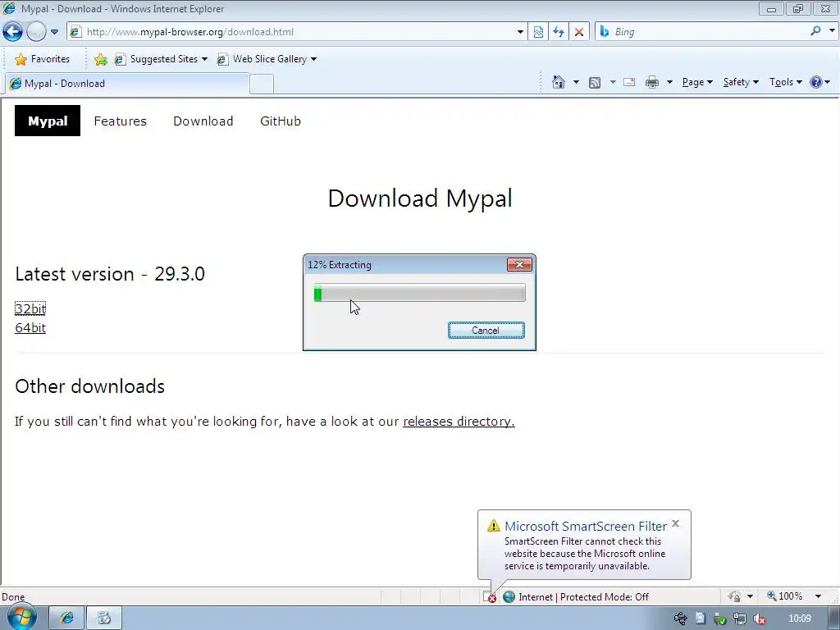The height and width of the screenshot is (630, 840).
Task: Open the Favorites center
Action: click(43, 59)
